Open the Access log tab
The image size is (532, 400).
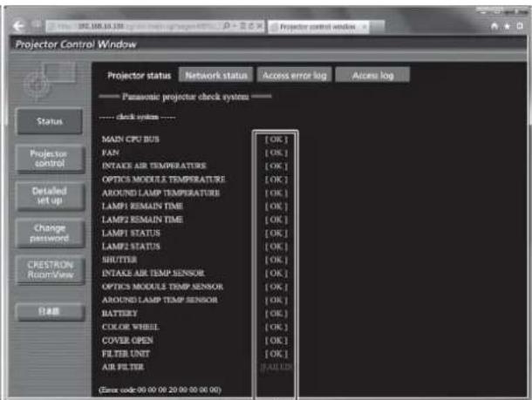click(x=372, y=75)
